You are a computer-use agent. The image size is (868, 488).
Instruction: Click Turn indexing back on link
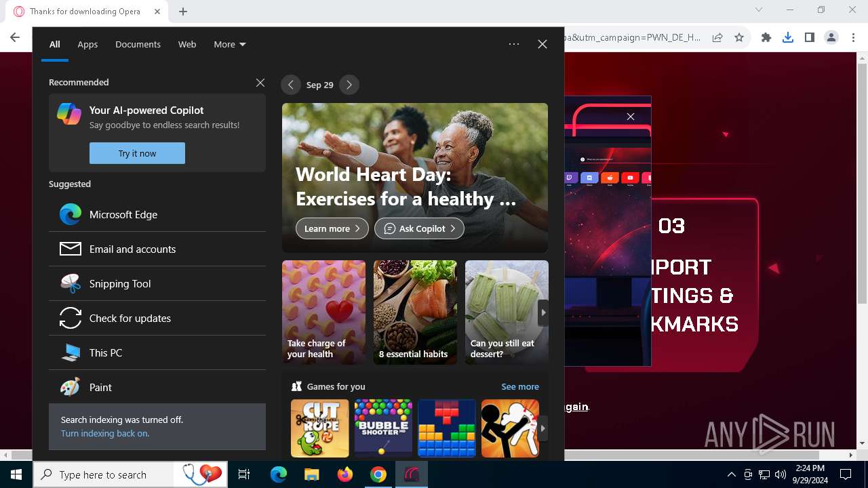[105, 433]
